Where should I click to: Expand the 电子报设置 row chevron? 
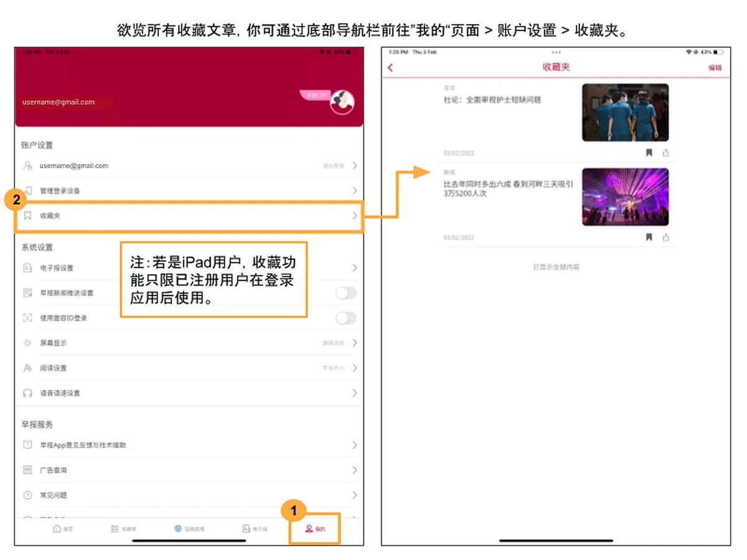point(354,268)
